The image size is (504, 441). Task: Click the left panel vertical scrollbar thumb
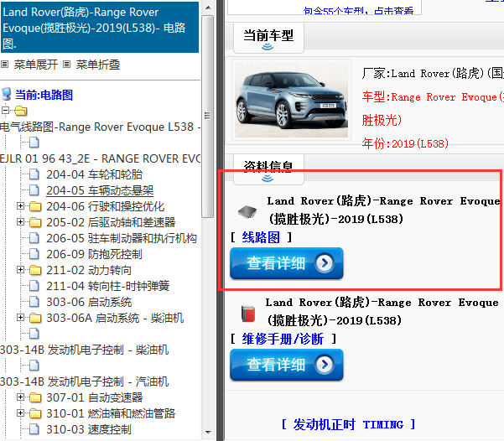[x=208, y=117]
